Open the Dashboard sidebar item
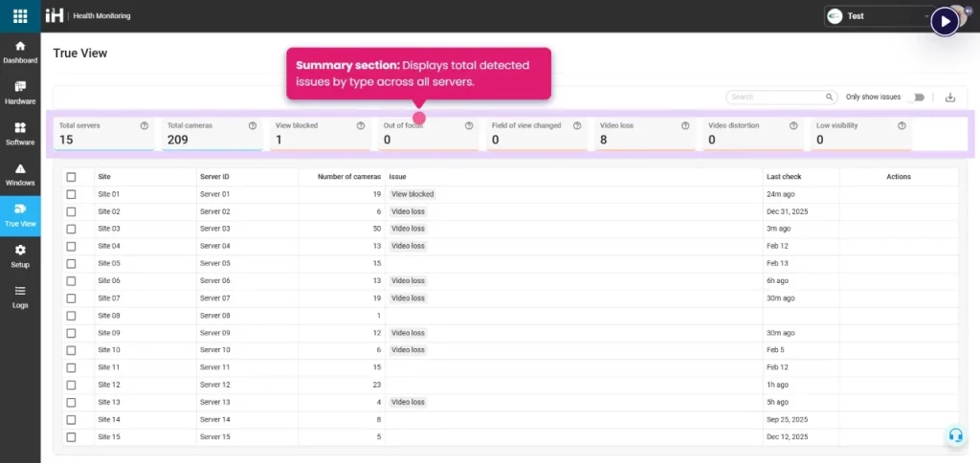 20,52
